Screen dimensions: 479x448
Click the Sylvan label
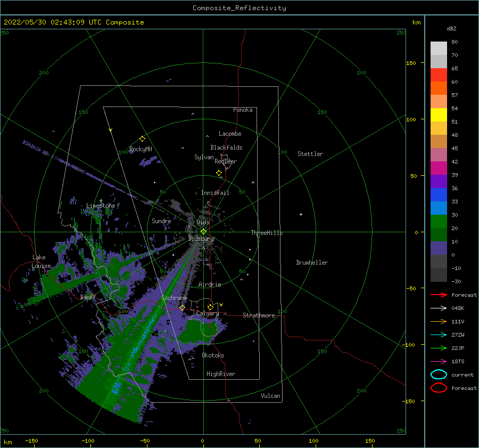tap(204, 157)
